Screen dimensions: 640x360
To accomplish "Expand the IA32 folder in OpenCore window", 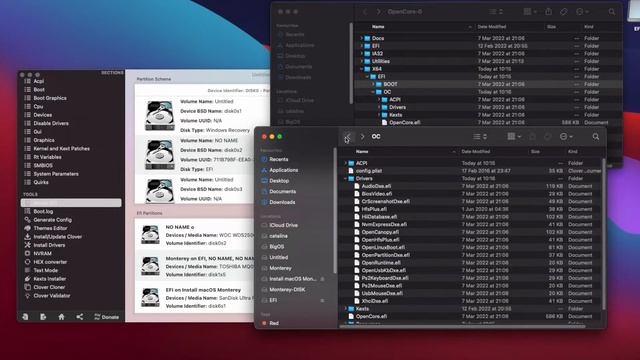I will (x=361, y=53).
